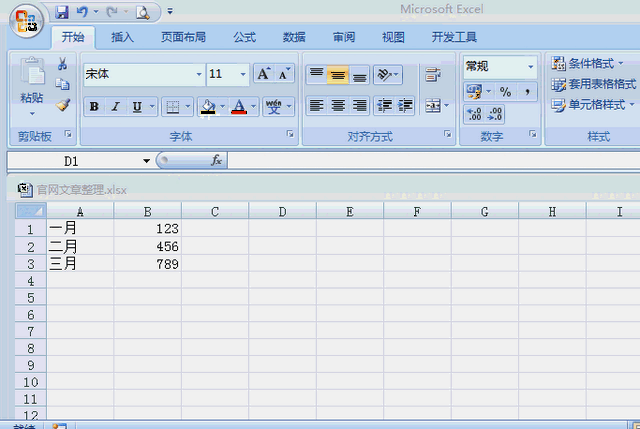Toggle bold formatting
The height and width of the screenshot is (429, 640).
click(94, 107)
